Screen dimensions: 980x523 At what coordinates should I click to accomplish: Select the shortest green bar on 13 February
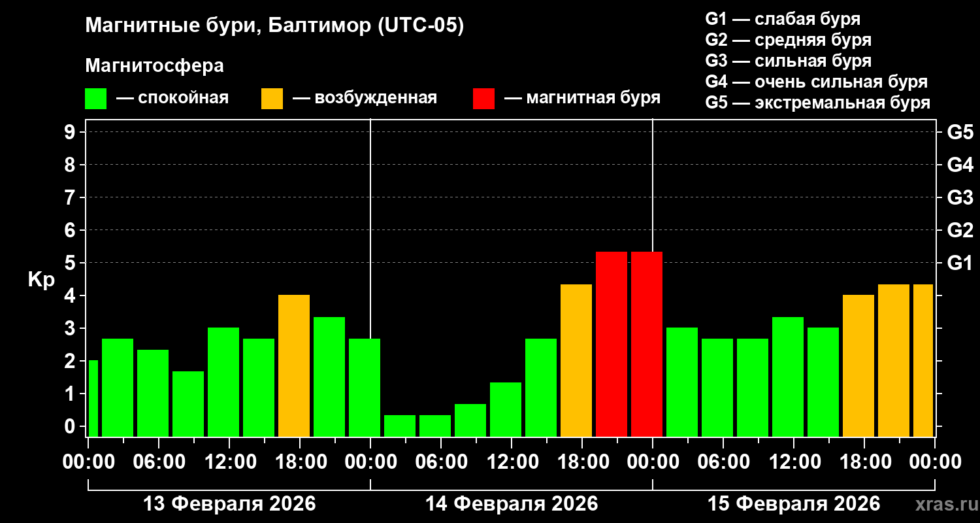pyautogui.click(x=188, y=404)
